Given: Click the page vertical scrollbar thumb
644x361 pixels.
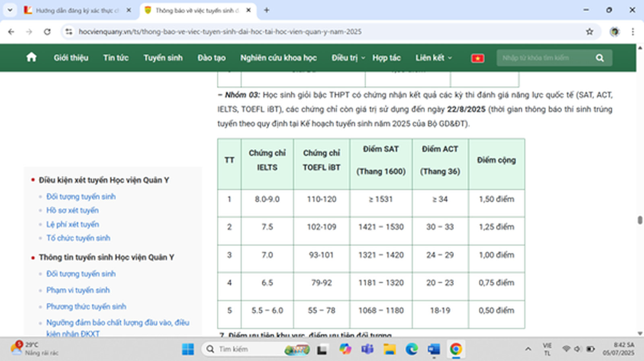Looking at the screenshot, I should pos(640,220).
